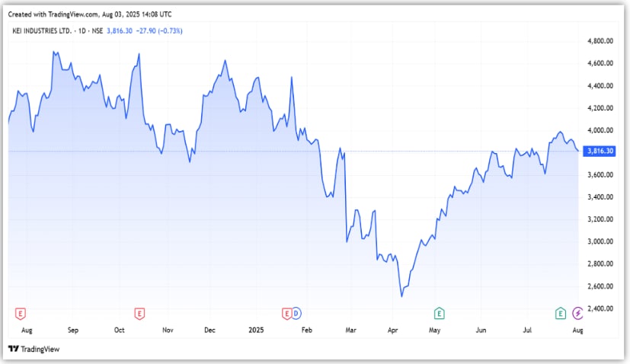Select the Sep label on time axis

pos(73,330)
